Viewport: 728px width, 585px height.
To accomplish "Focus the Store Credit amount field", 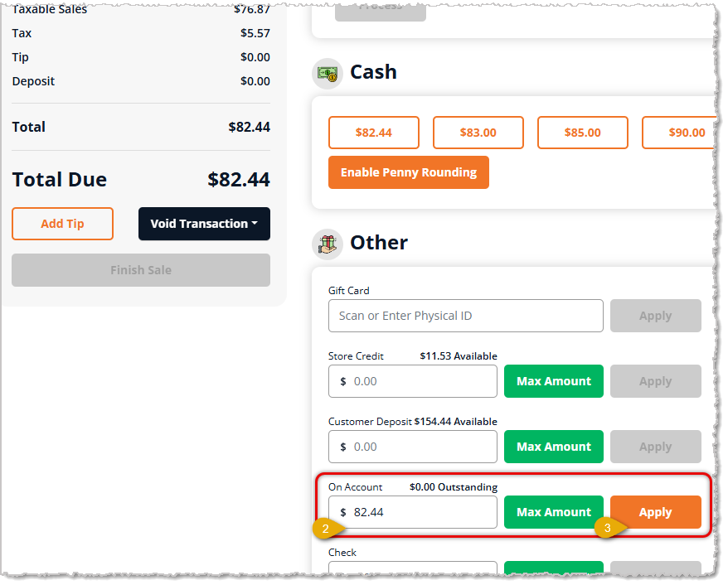I will tap(413, 381).
